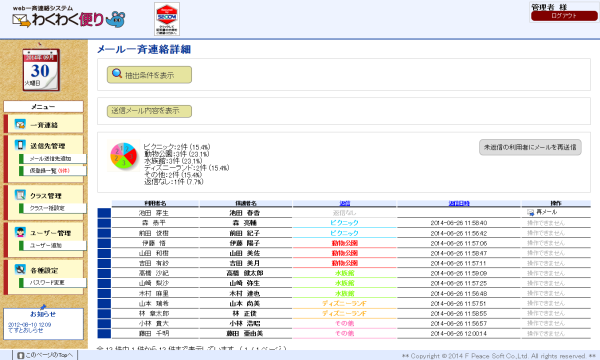The image size is (600, 360).
Task: Click the 再メール resend icon
Action: (x=530, y=212)
